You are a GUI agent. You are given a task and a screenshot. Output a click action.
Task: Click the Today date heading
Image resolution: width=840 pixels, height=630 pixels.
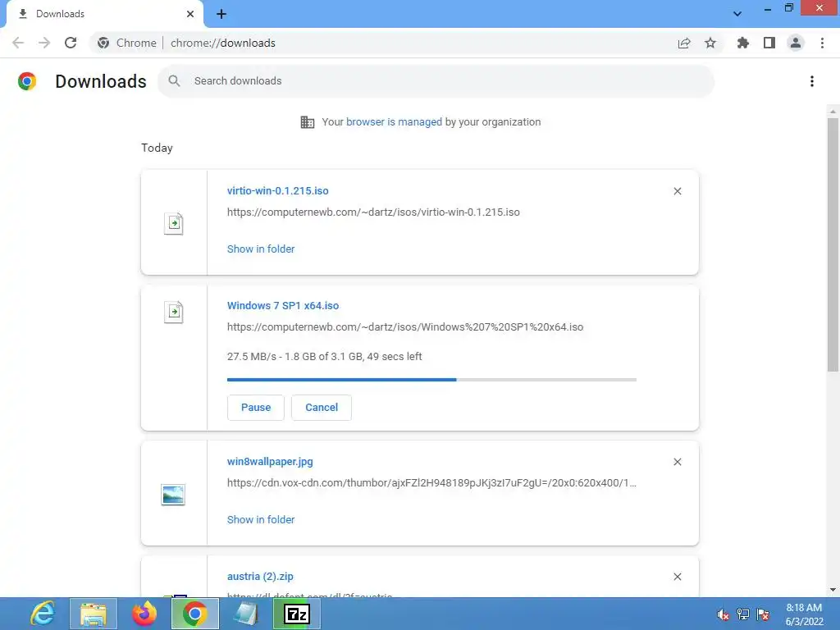pos(157,148)
